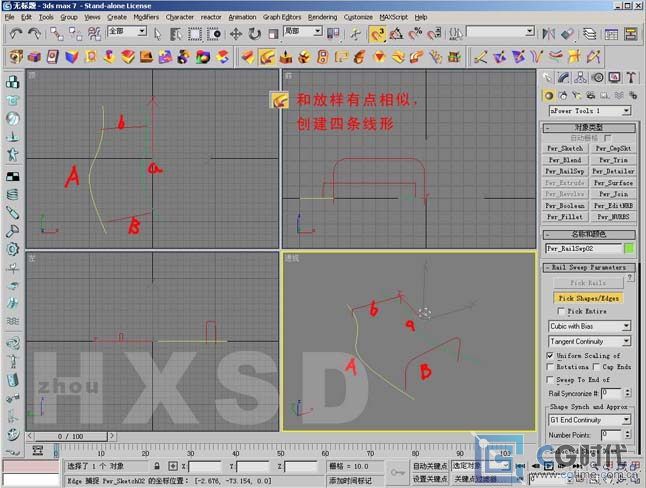Click the Pwr_Sketch button
Screen dimensions: 646x488
pyautogui.click(x=565, y=148)
